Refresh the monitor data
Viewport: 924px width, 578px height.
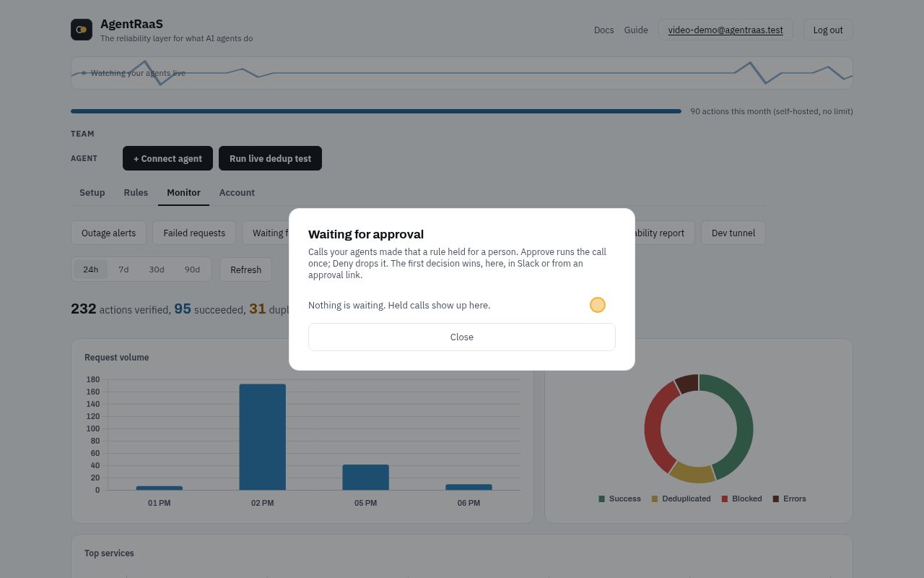[245, 269]
